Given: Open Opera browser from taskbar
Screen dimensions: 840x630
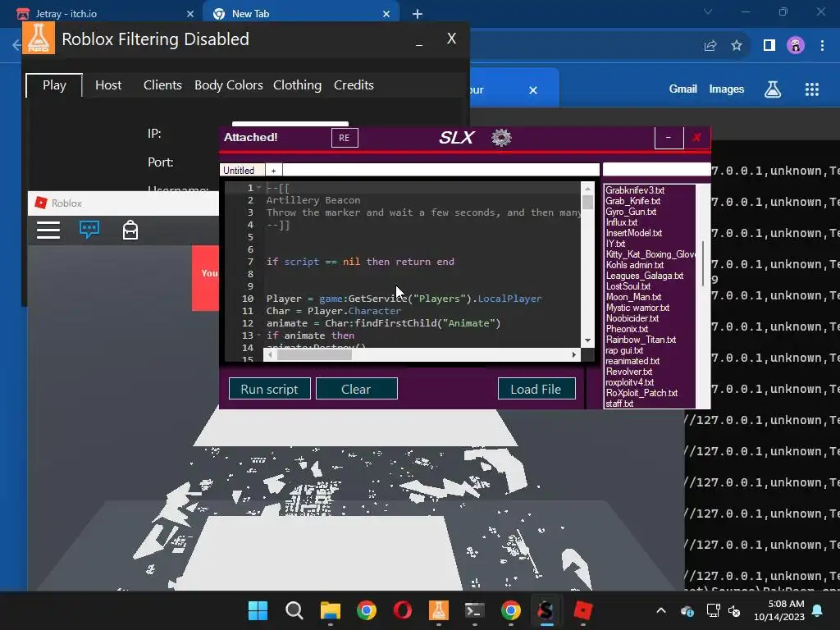Looking at the screenshot, I should pos(402,610).
